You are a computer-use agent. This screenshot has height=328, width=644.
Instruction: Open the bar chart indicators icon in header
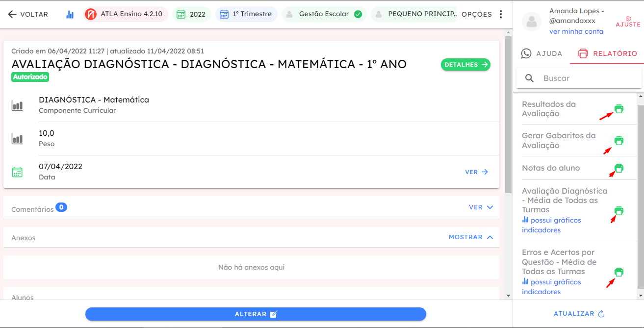click(70, 14)
